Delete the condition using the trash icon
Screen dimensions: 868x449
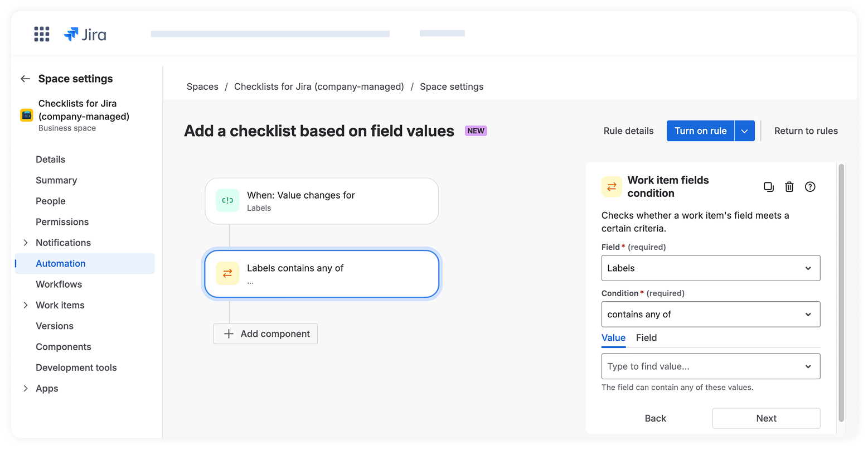click(789, 187)
